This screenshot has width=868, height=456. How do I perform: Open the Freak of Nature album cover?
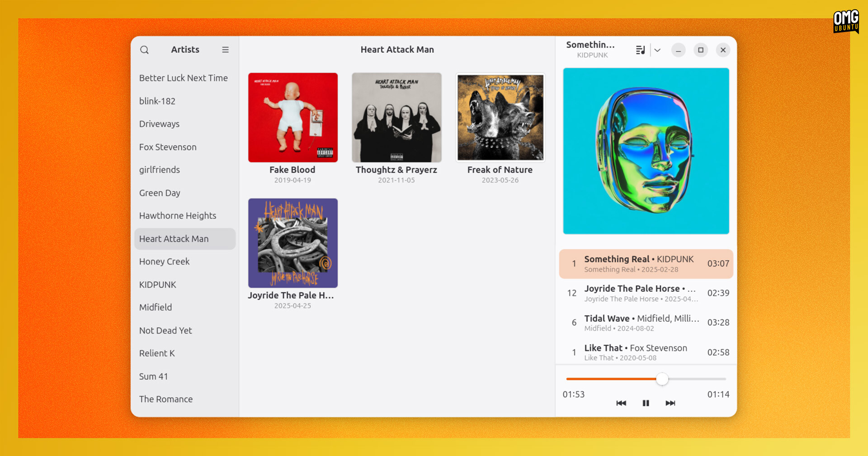click(x=500, y=118)
